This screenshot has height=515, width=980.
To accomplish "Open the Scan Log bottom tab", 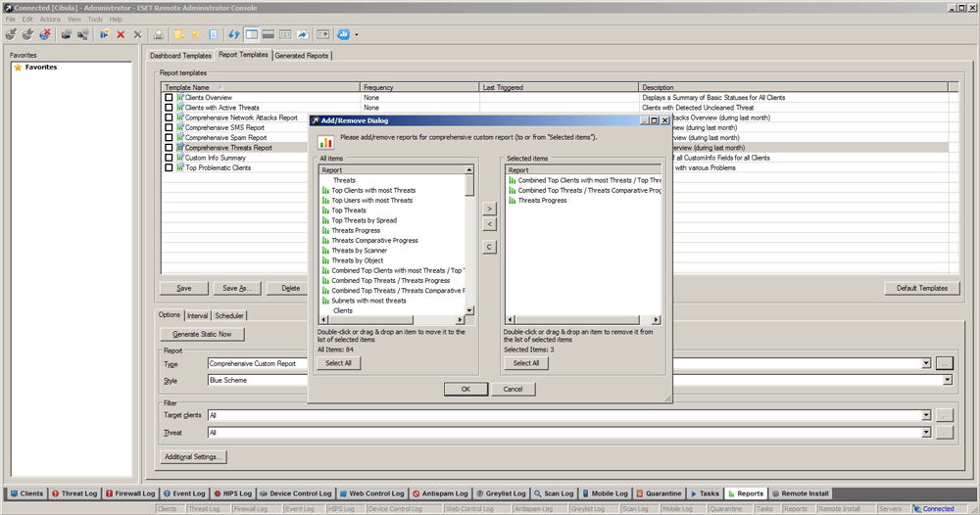I will point(554,493).
